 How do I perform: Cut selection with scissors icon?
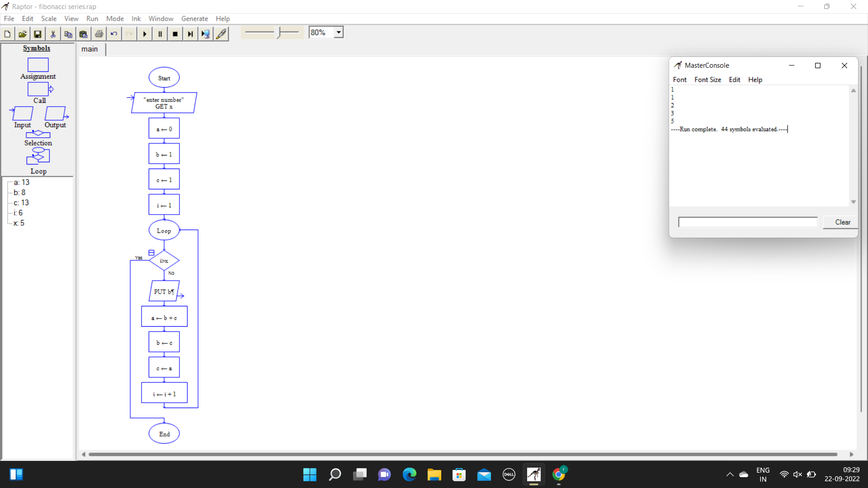pyautogui.click(x=53, y=34)
